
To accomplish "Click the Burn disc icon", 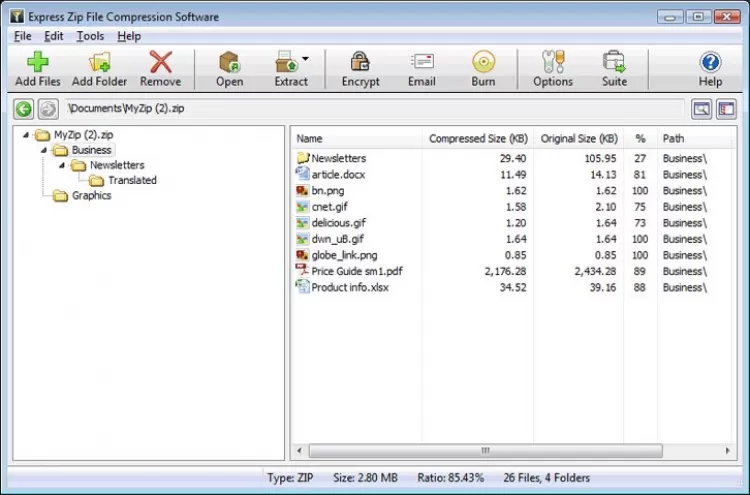I will click(483, 62).
